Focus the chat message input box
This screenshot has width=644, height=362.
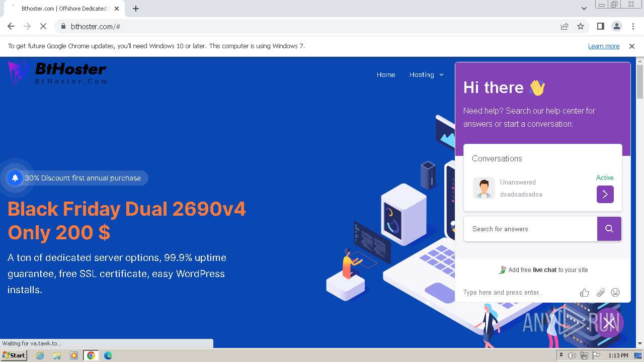518,292
